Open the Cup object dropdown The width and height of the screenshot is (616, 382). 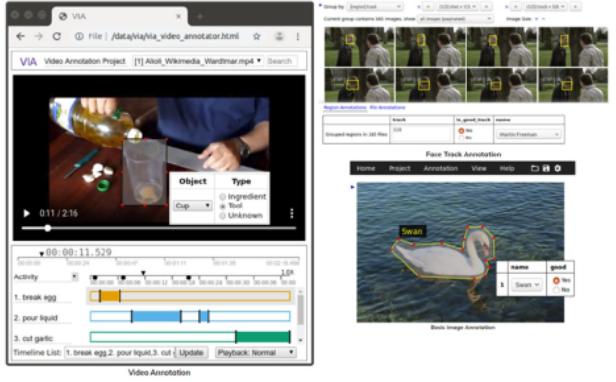point(192,206)
